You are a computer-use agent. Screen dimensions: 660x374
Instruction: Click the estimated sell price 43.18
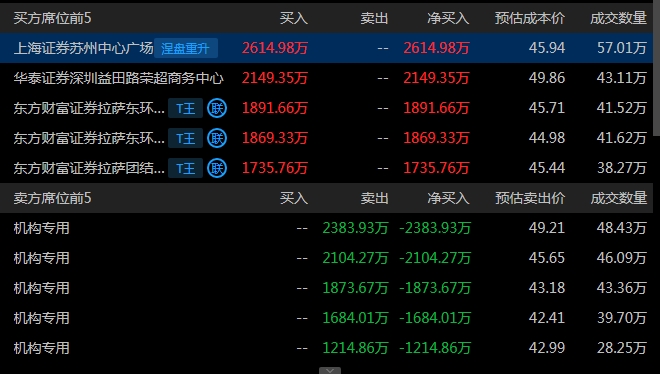(x=547, y=288)
